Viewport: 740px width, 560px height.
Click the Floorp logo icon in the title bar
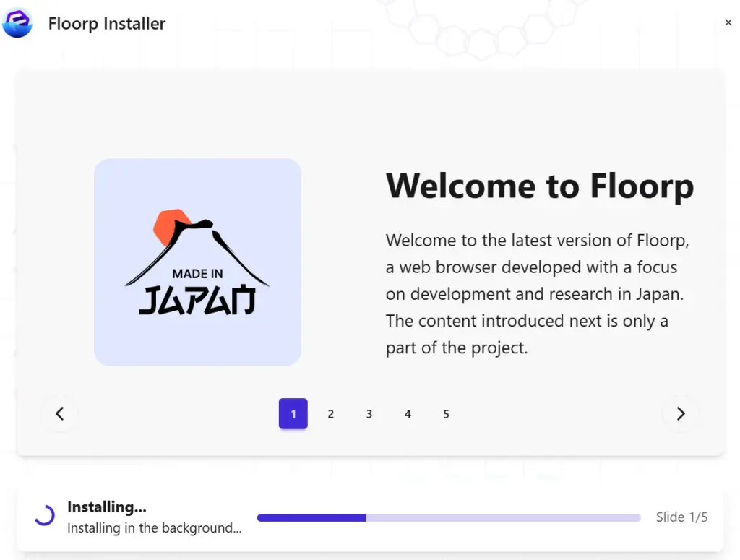point(17,22)
